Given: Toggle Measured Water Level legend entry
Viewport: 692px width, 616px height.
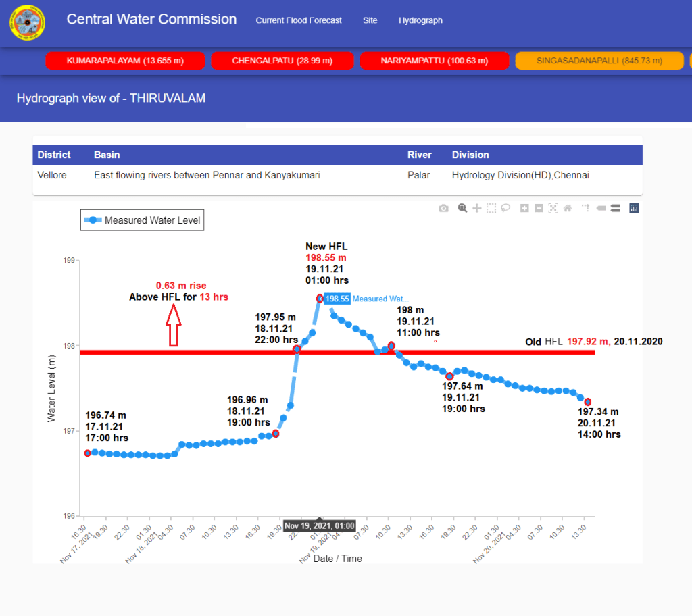Looking at the screenshot, I should [x=142, y=220].
